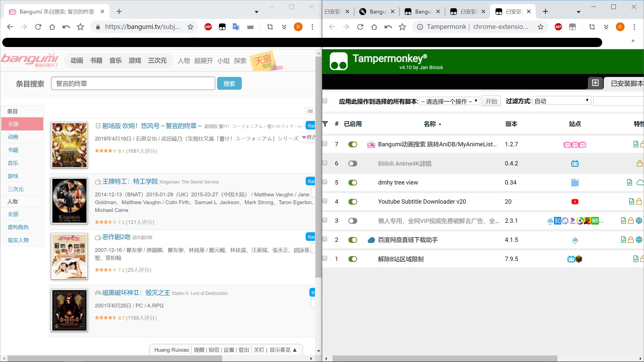Bookmark the Bangumi page with address bar star

190,27
